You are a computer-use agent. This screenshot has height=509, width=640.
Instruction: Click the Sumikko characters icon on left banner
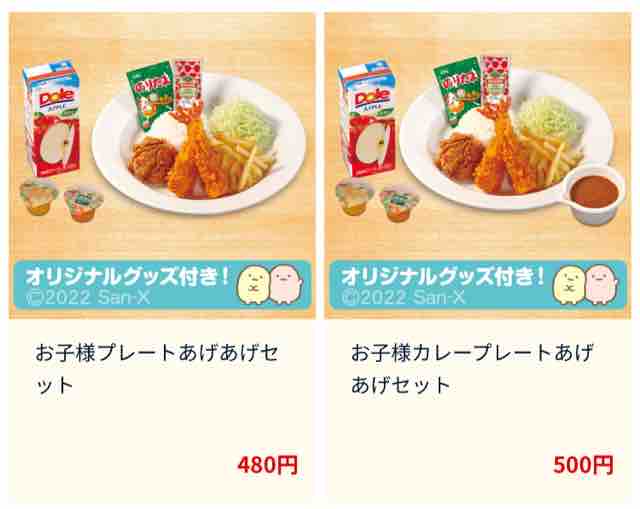pyautogui.click(x=270, y=285)
